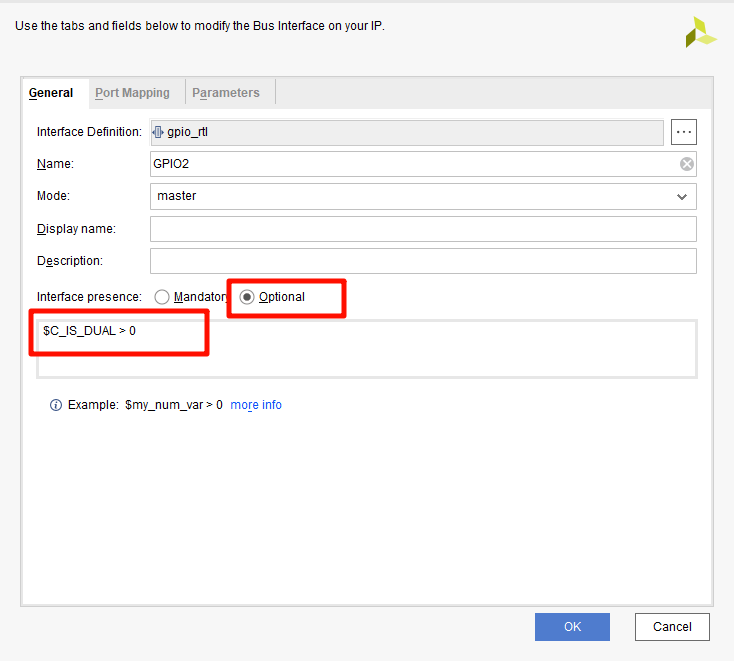
Task: Click the Example: $my_num_var > 0 text
Action: [145, 405]
